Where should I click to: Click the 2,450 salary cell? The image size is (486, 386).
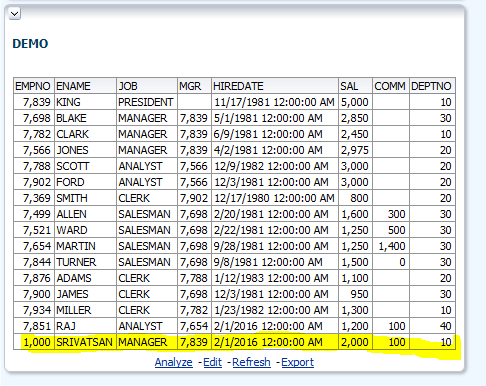click(355, 134)
